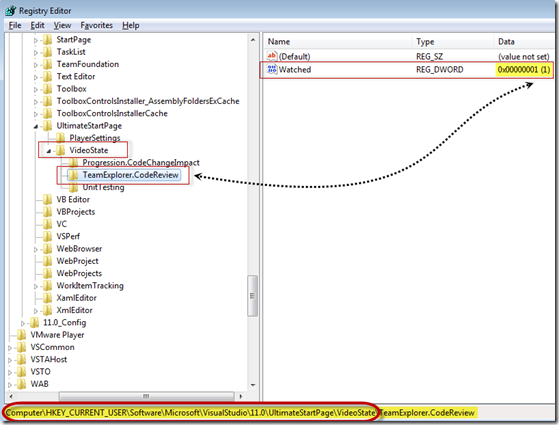Select the VSTO key label
This screenshot has height=425, width=559.
click(40, 372)
